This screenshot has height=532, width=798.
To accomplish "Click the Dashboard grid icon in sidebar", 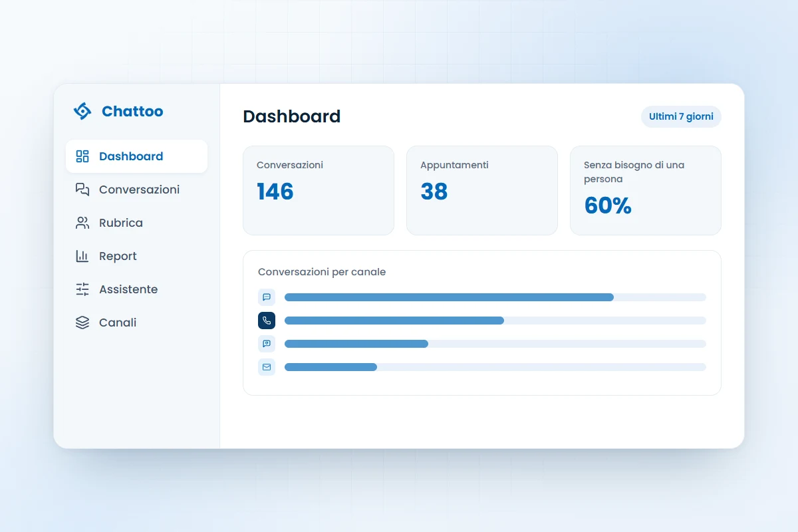I will coord(82,156).
